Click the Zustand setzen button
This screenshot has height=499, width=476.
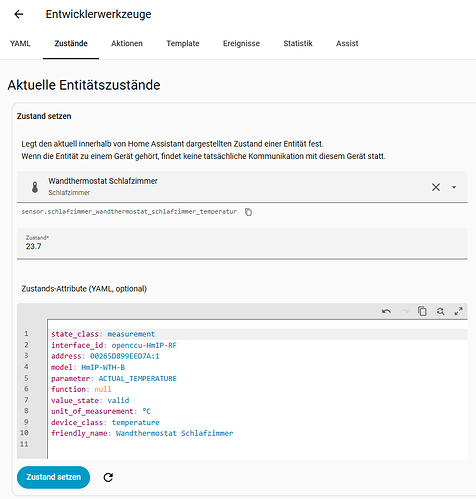tap(54, 477)
